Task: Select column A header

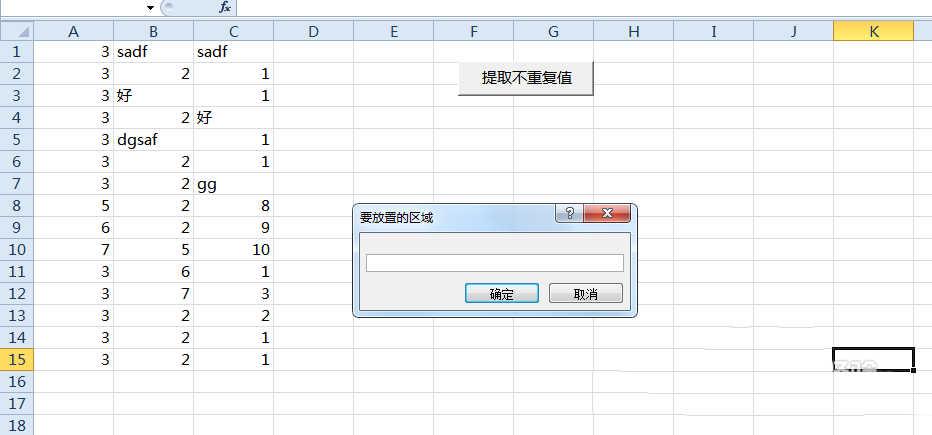Action: pos(73,31)
